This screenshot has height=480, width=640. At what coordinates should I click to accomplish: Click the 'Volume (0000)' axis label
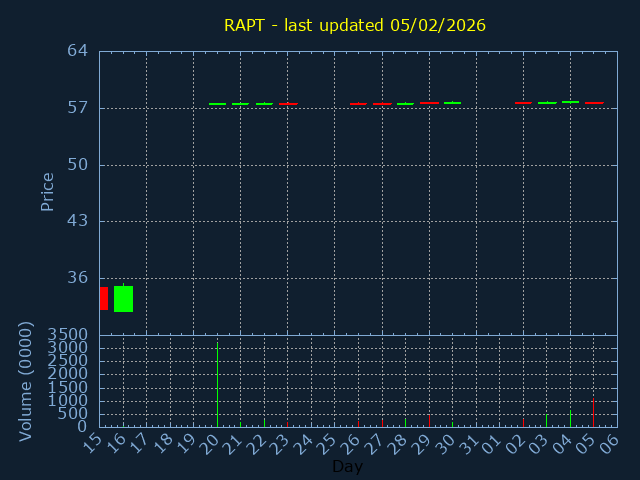(26, 381)
